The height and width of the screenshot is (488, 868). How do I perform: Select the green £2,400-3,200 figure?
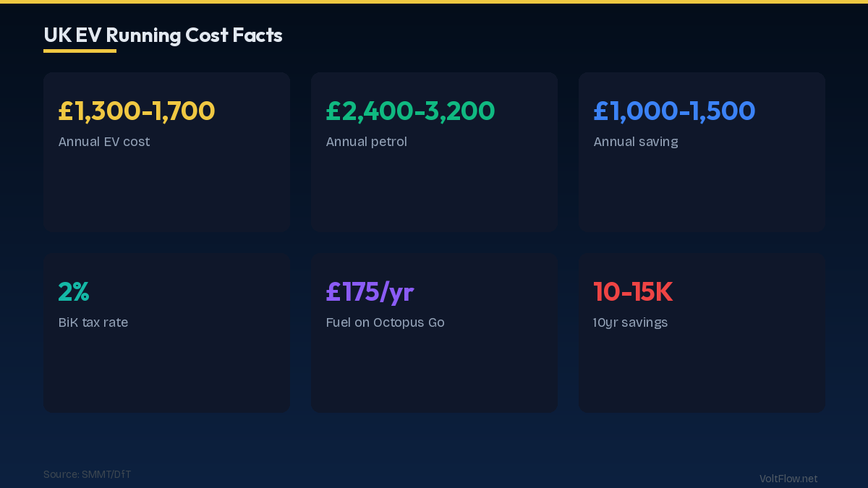pyautogui.click(x=410, y=111)
